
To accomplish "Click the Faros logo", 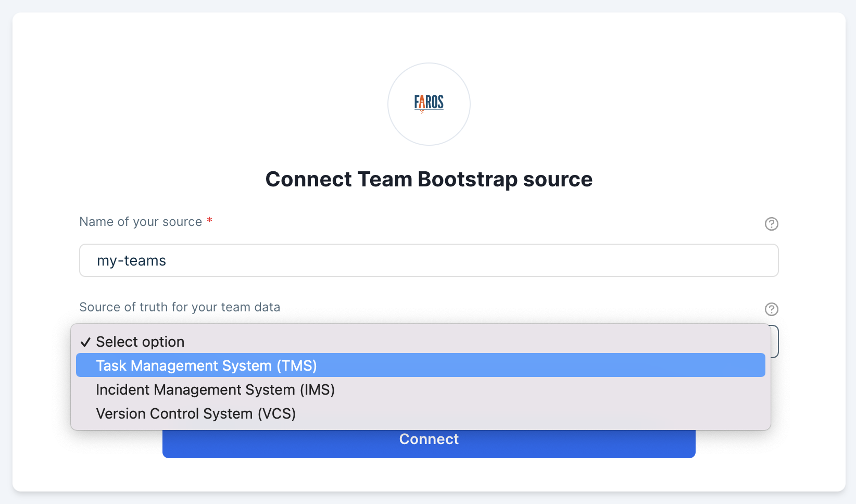I will click(x=429, y=104).
